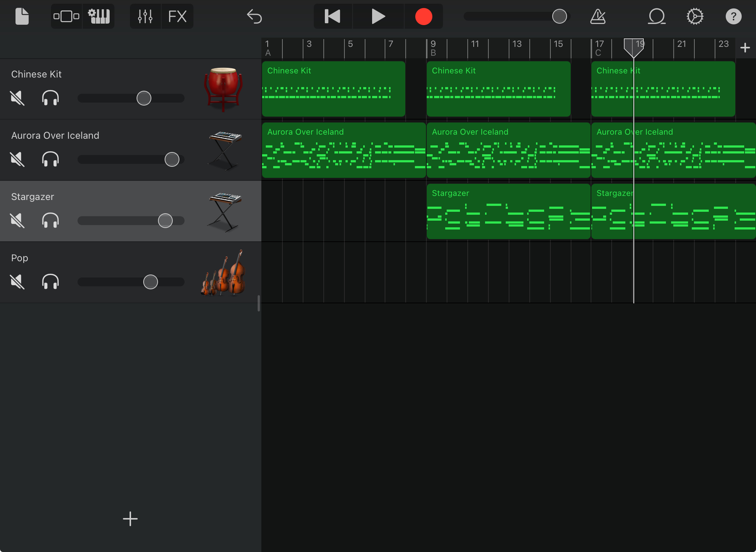Mute the Chinese Kit track
The height and width of the screenshot is (552, 756).
(17, 98)
